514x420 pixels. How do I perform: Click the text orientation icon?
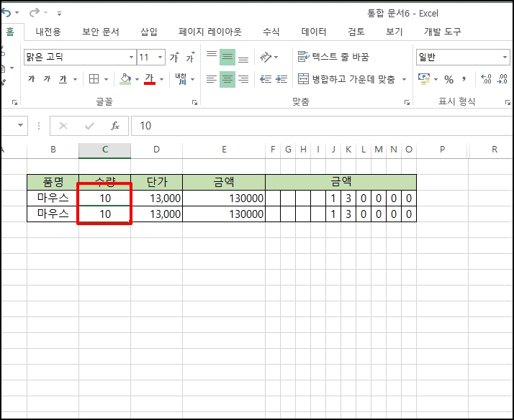pyautogui.click(x=266, y=58)
